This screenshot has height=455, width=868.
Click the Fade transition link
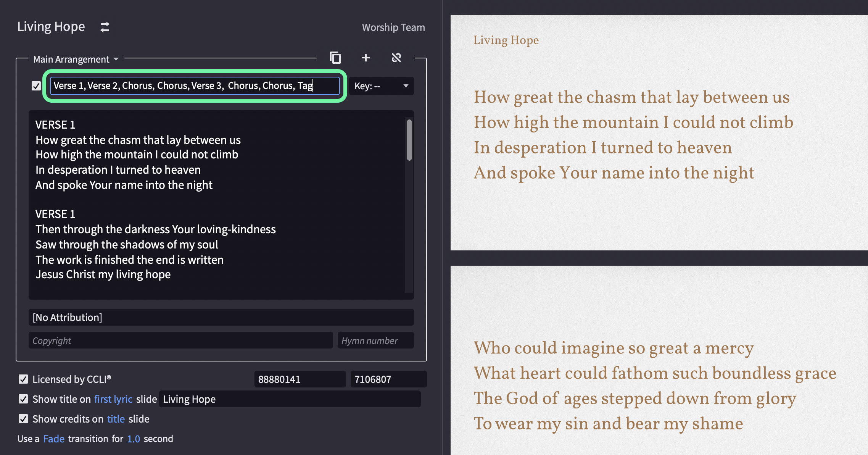point(54,439)
